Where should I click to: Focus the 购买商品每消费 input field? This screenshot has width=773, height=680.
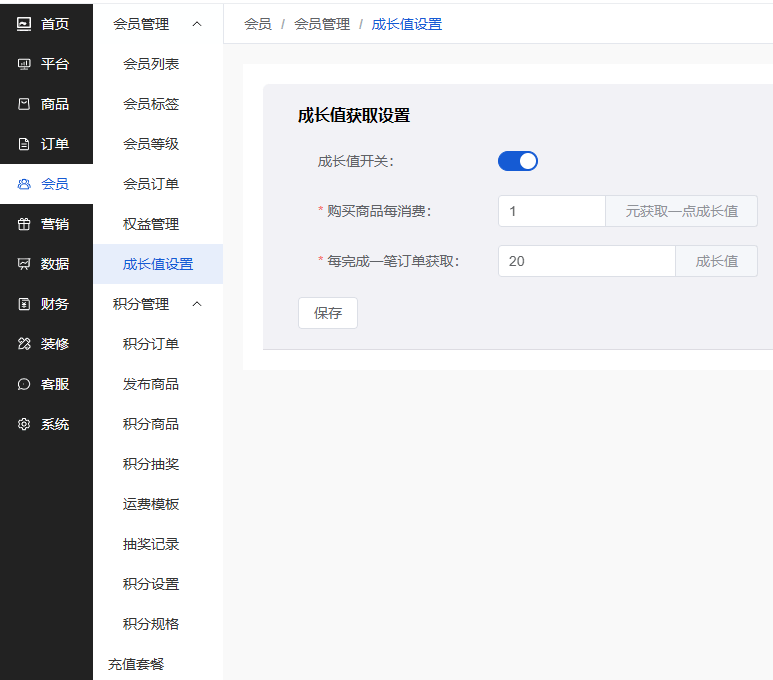point(552,211)
